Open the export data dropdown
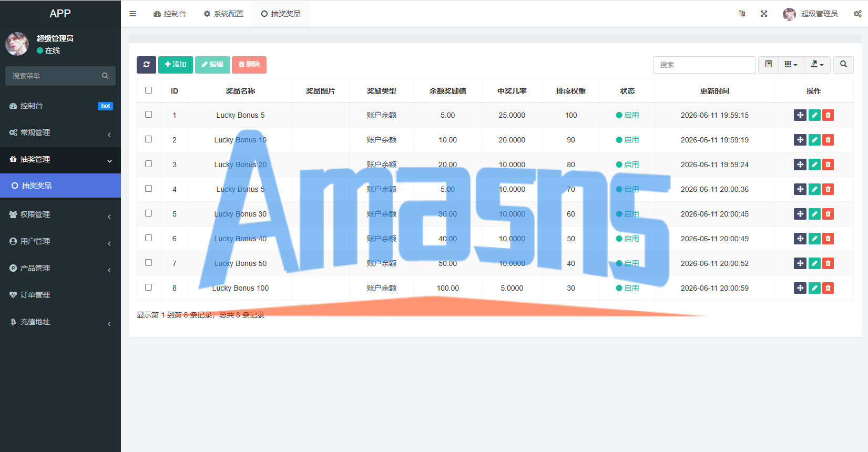Screen dimensions: 868x452 (x=818, y=65)
